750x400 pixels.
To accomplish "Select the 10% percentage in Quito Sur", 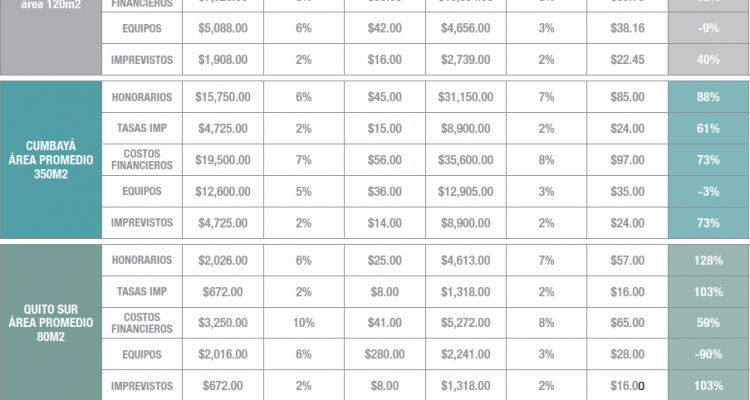I will [303, 322].
